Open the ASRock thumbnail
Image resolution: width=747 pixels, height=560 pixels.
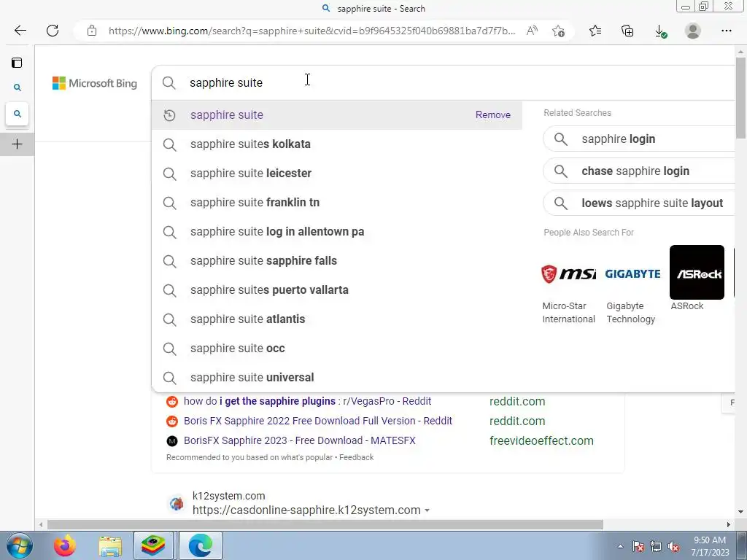697,273
